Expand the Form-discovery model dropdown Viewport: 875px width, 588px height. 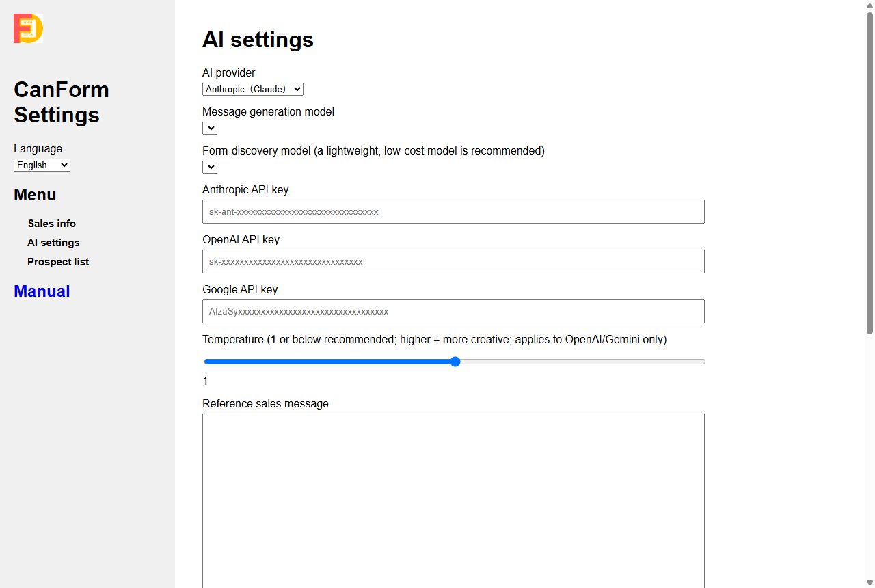coord(210,167)
